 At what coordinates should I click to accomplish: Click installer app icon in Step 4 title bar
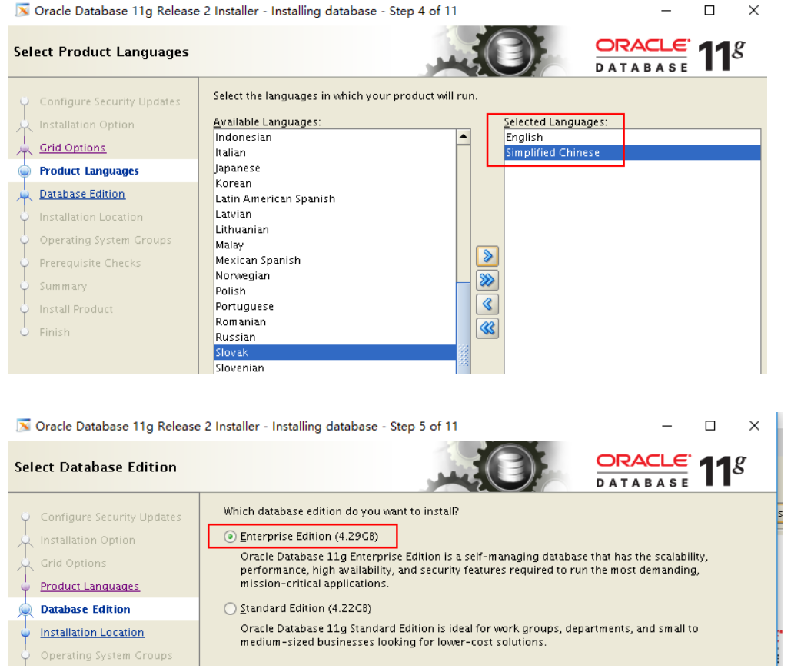pos(22,10)
